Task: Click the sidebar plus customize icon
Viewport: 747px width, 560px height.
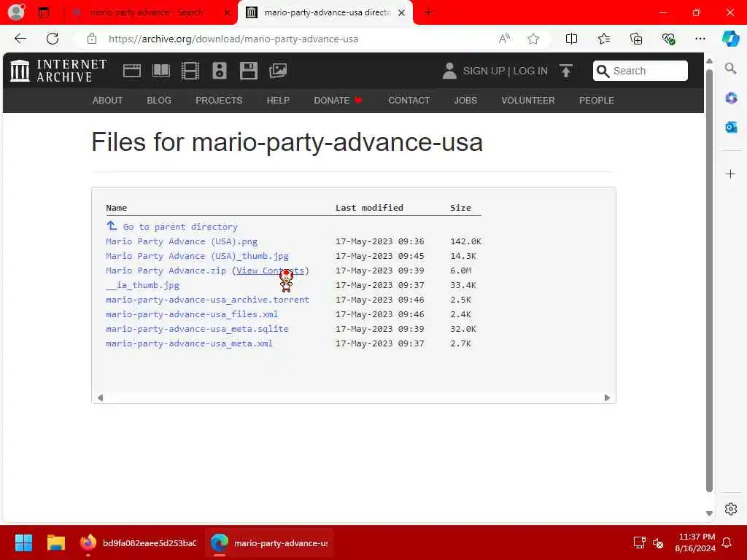Action: tap(730, 174)
